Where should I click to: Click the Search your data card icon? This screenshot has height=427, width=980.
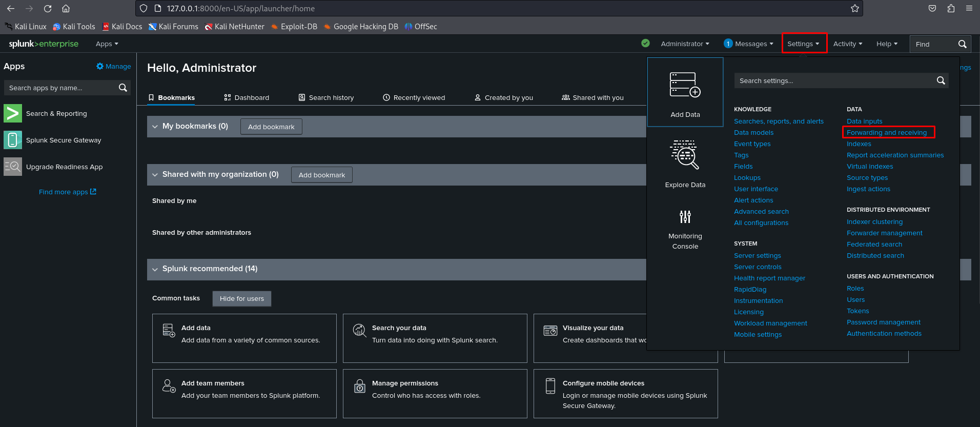pos(359,330)
